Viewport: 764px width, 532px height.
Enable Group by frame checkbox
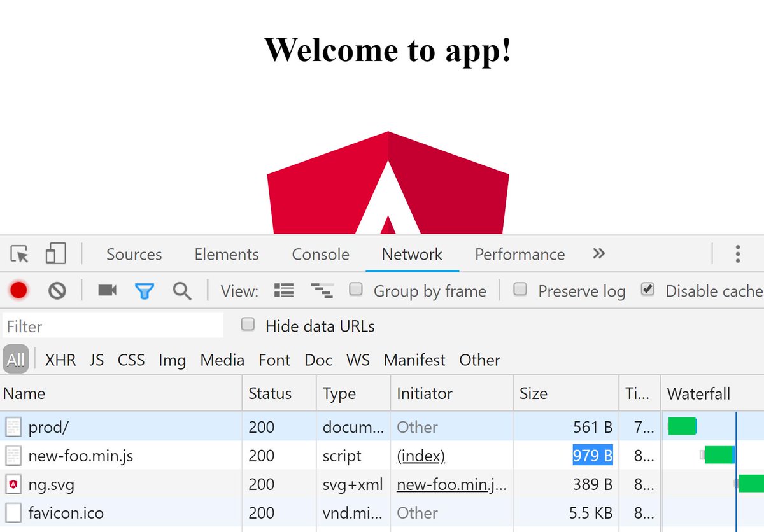coord(357,290)
